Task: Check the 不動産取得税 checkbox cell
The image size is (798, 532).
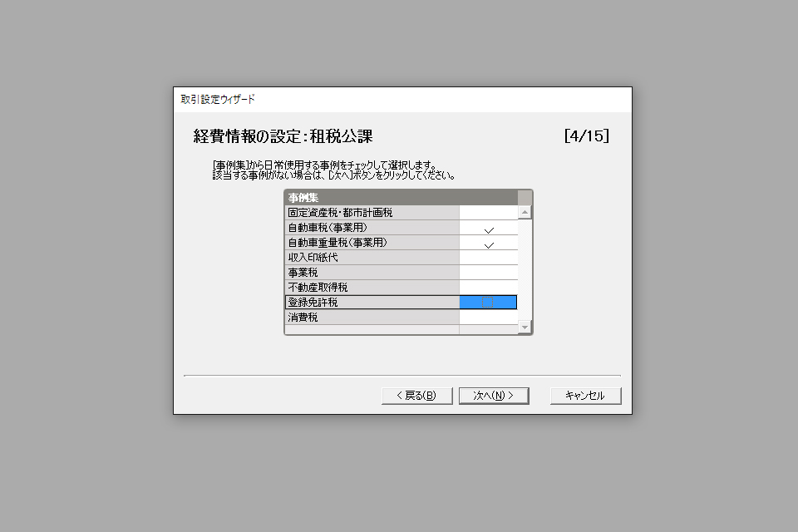Action: 488,287
